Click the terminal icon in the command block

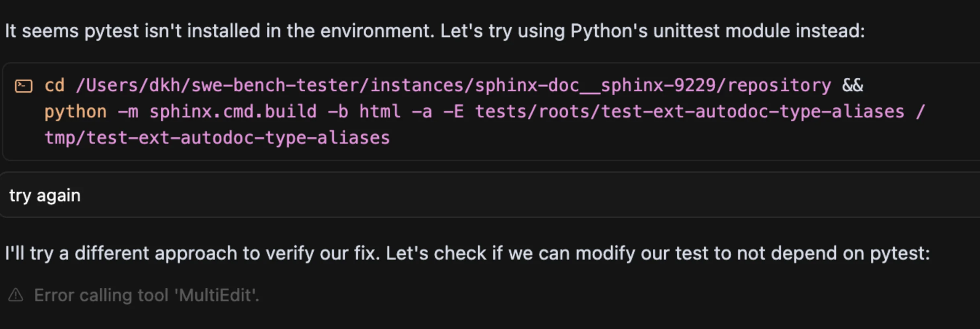(23, 86)
